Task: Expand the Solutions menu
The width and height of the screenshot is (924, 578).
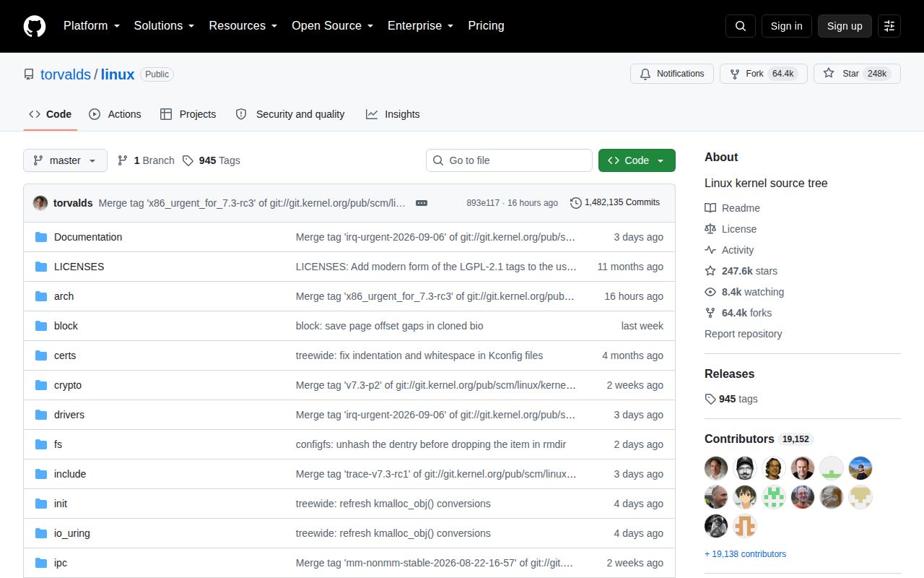Action: (x=164, y=26)
